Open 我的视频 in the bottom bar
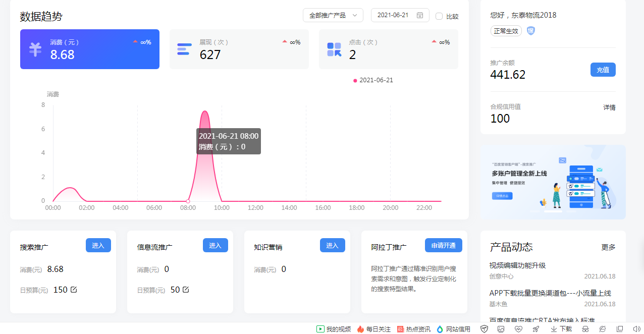This screenshot has height=334, width=644. [334, 329]
